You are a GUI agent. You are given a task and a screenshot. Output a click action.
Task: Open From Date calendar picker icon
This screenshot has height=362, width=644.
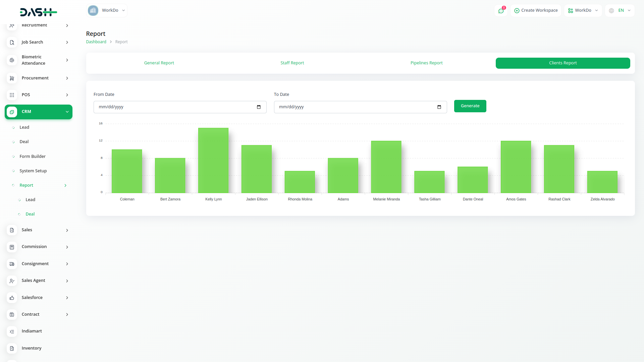259,107
